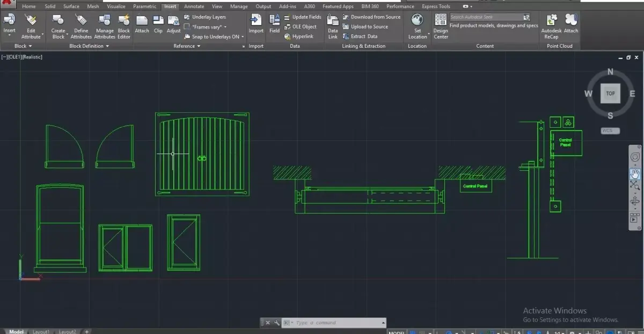Open the Express Tools tab
This screenshot has height=334, width=644.
click(x=436, y=6)
